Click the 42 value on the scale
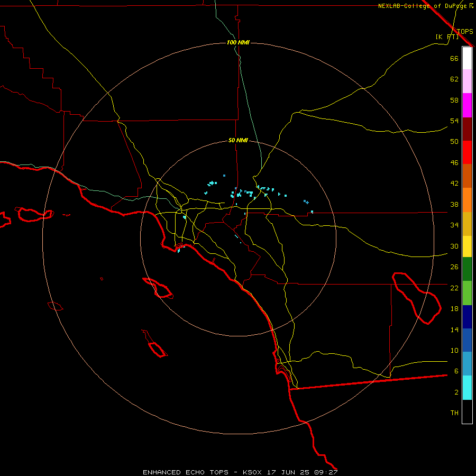This screenshot has width=476, height=476. 454,184
